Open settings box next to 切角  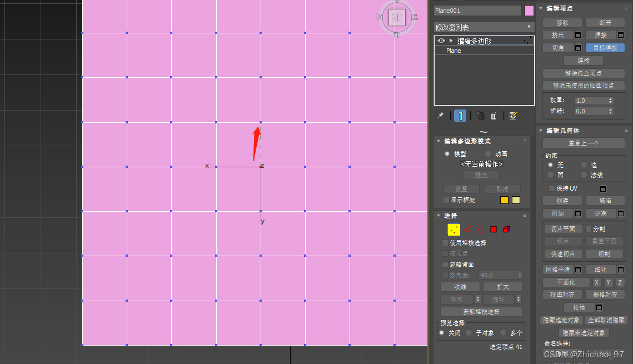coord(578,48)
